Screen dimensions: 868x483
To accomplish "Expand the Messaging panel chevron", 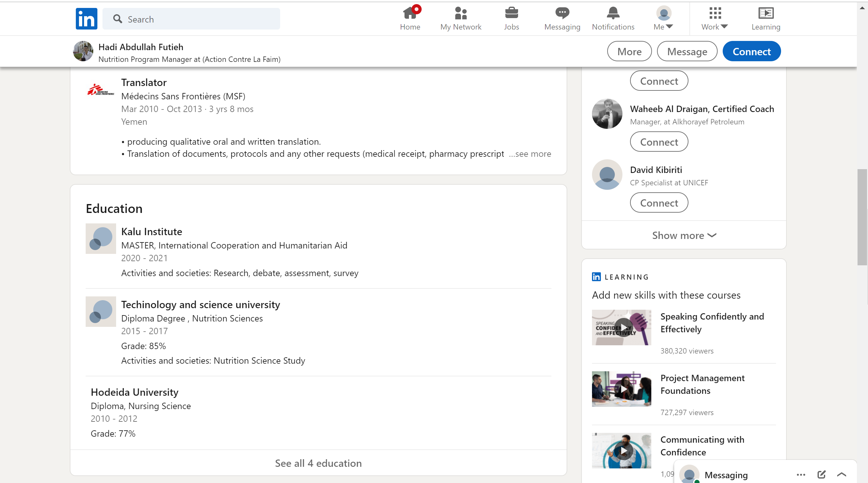I will pos(842,474).
